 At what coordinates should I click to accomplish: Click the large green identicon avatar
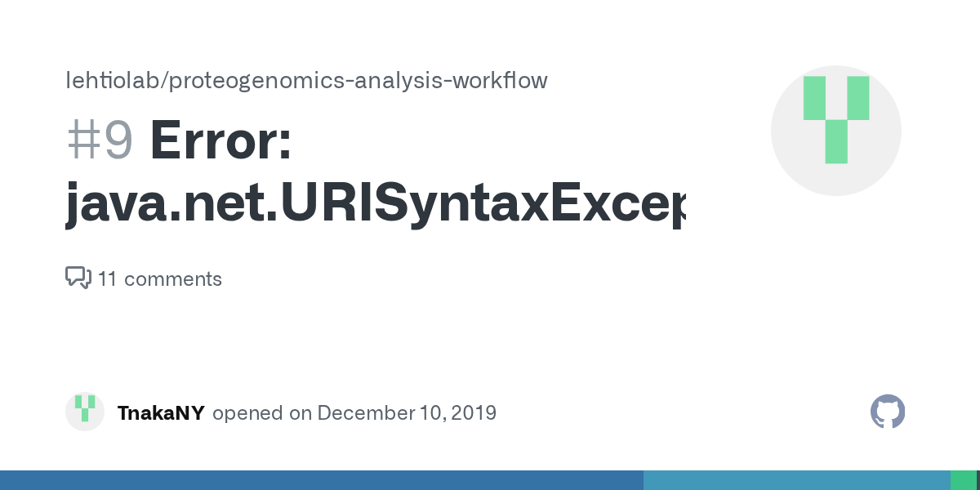[835, 131]
